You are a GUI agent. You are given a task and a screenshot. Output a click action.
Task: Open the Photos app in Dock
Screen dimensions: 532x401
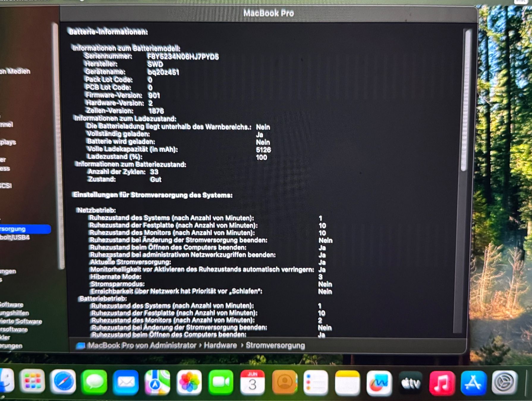point(189,383)
